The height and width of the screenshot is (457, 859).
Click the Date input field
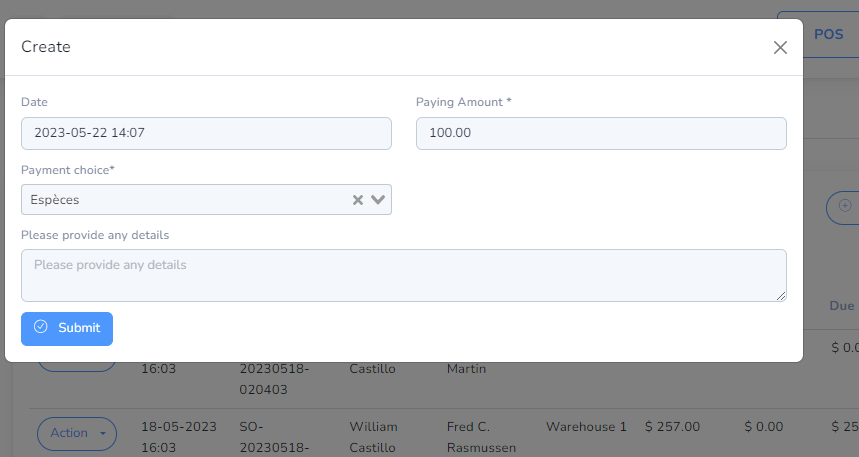[x=206, y=133]
